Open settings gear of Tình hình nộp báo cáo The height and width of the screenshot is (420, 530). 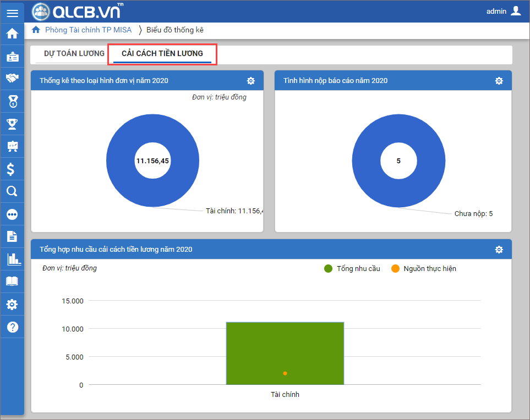499,81
